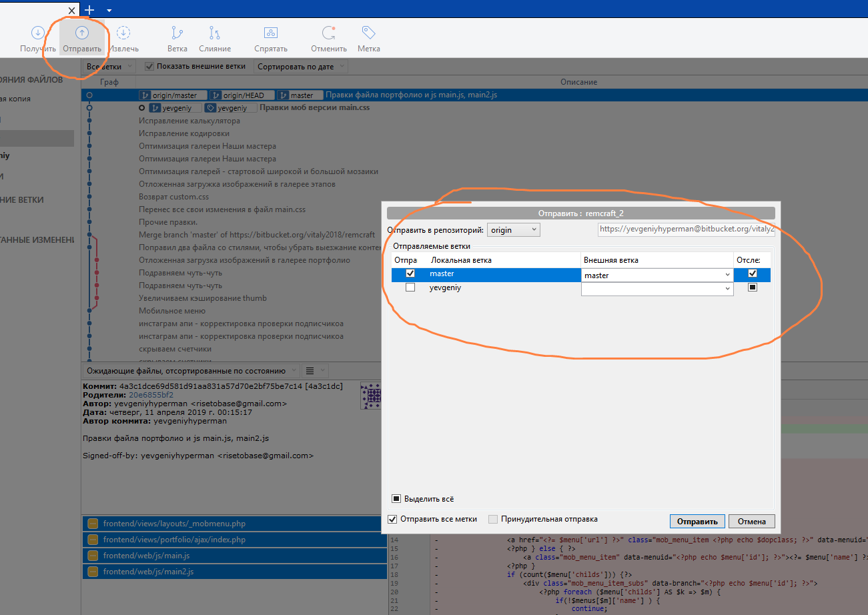
Task: Open remote branch dropdown for yevgeniy row
Action: [x=727, y=289]
